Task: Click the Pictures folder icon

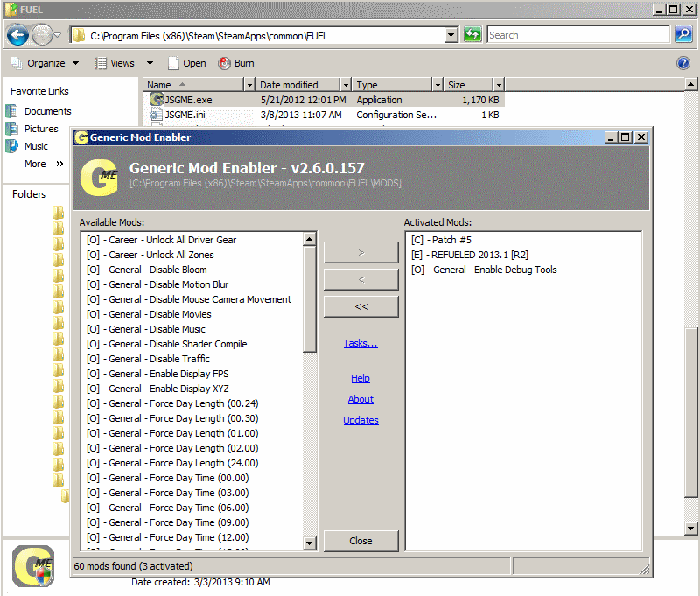Action: click(11, 129)
